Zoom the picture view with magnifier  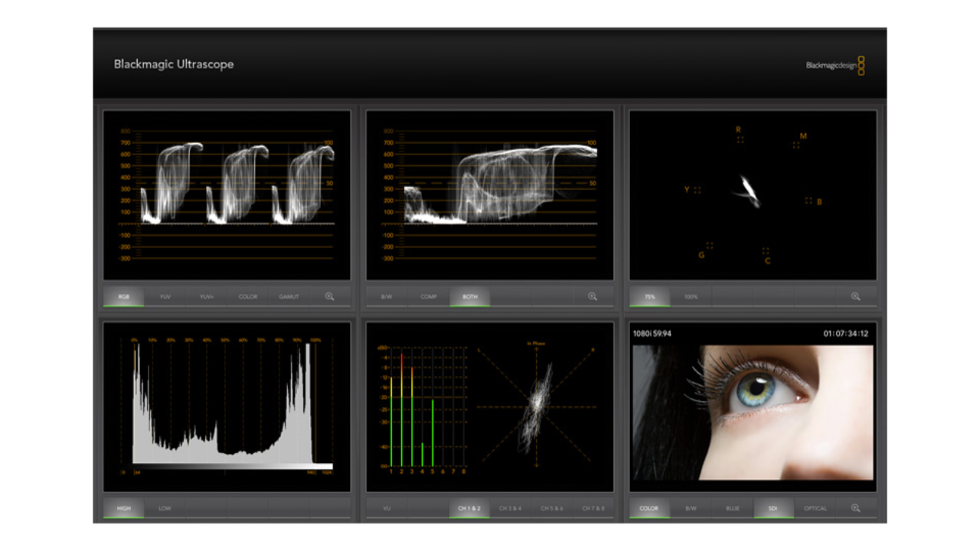[855, 508]
